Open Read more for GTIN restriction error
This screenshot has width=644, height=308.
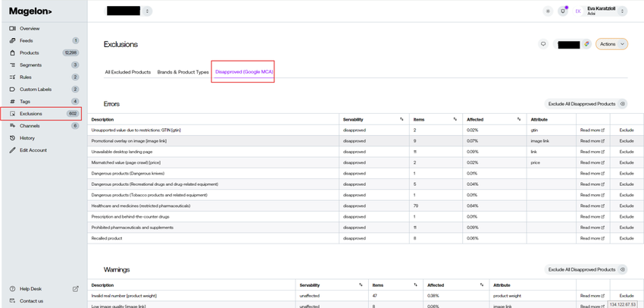click(592, 130)
